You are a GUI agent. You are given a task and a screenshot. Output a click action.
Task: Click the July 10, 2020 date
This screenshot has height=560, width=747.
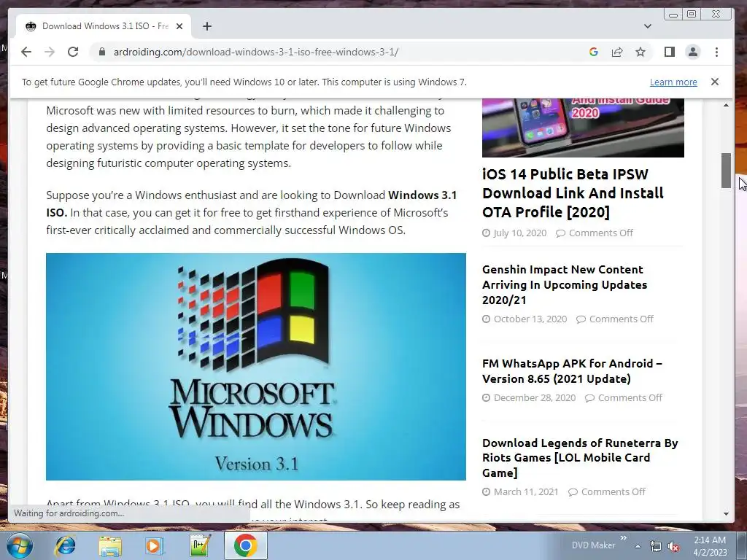click(519, 233)
